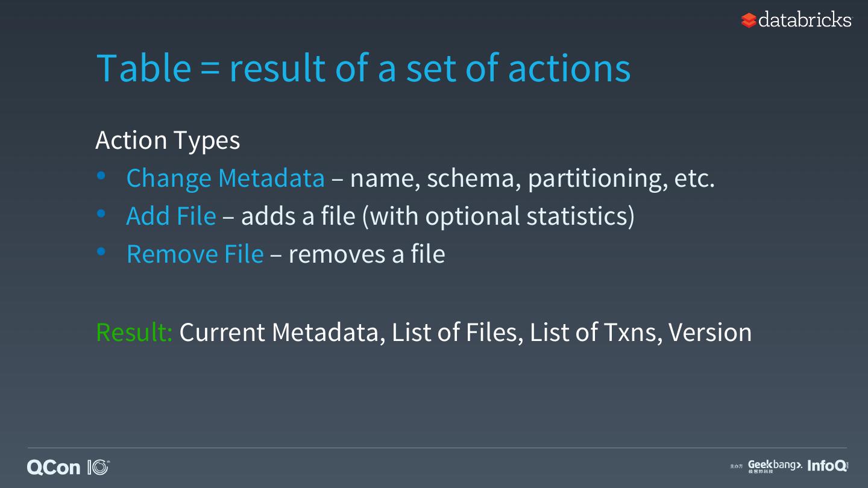Click the QCon logo
This screenshot has width=868, height=488.
(x=54, y=468)
